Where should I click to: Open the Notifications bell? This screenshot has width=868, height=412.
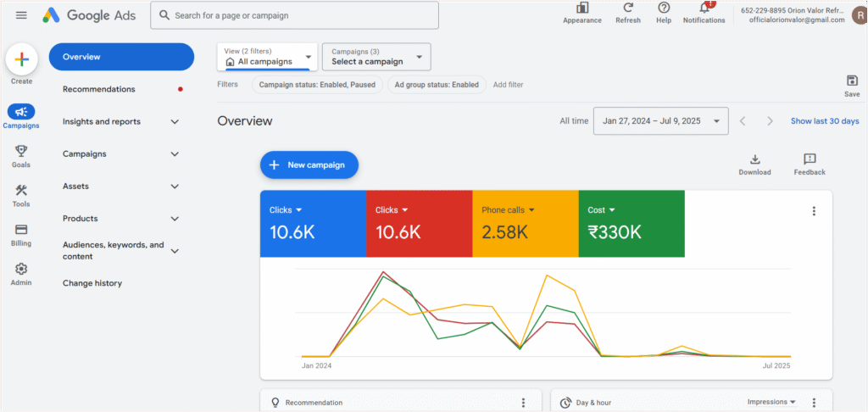pyautogui.click(x=704, y=8)
